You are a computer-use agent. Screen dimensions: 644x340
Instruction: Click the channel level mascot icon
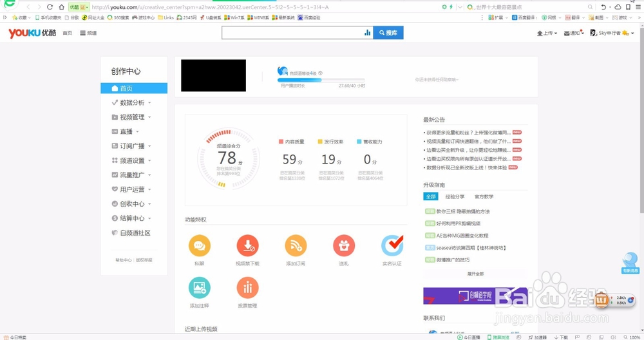point(283,71)
